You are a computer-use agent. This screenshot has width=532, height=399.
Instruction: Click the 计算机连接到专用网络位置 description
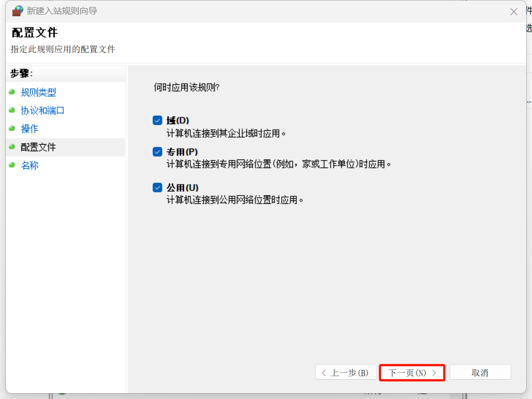278,164
